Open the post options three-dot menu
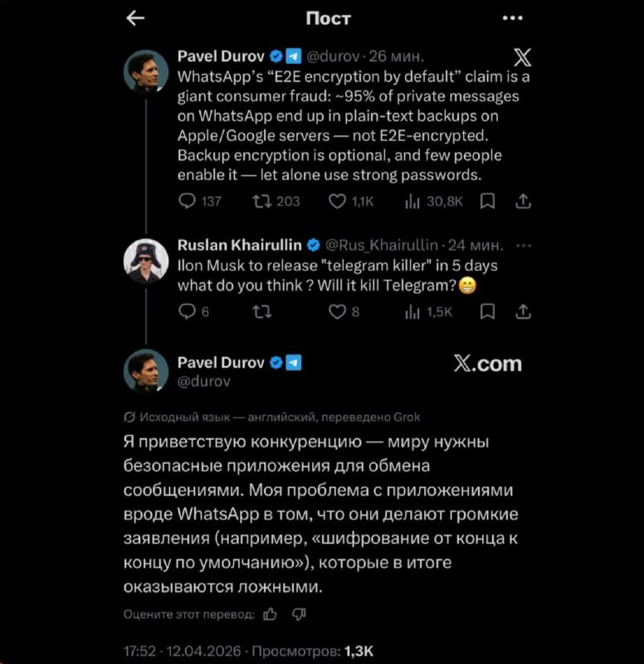The image size is (644, 664). click(513, 17)
